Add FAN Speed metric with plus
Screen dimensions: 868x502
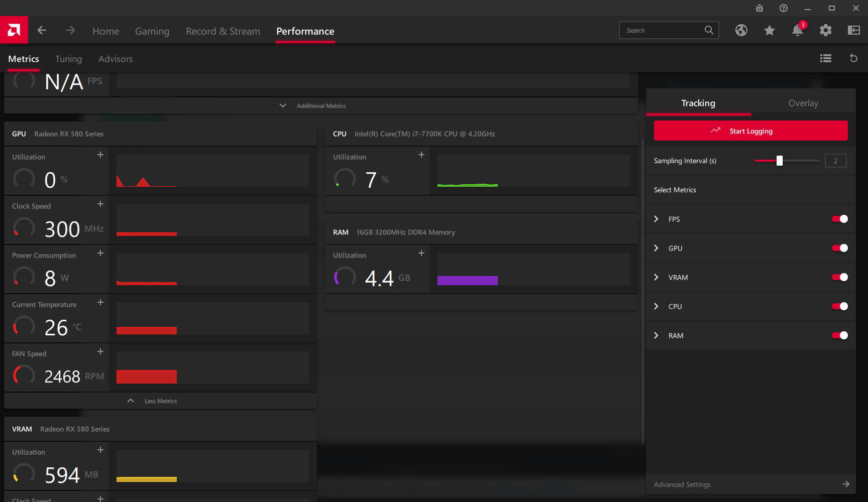[100, 351]
